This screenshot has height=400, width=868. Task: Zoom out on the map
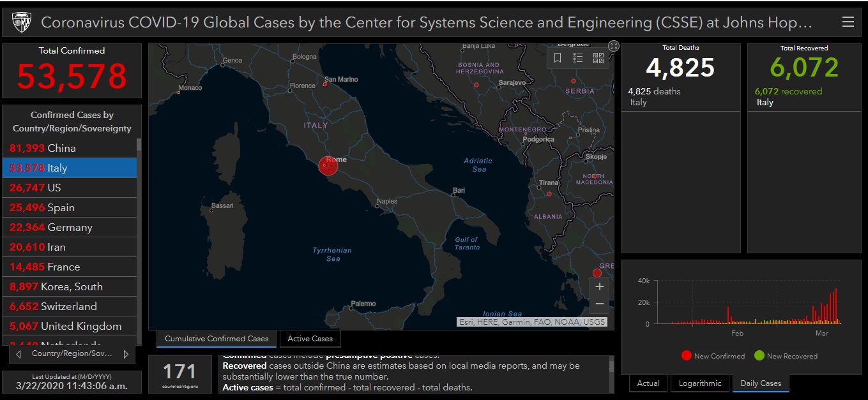tap(599, 304)
